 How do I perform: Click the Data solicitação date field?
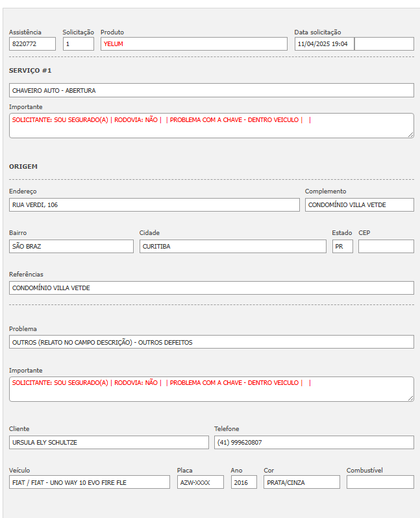[x=324, y=44]
